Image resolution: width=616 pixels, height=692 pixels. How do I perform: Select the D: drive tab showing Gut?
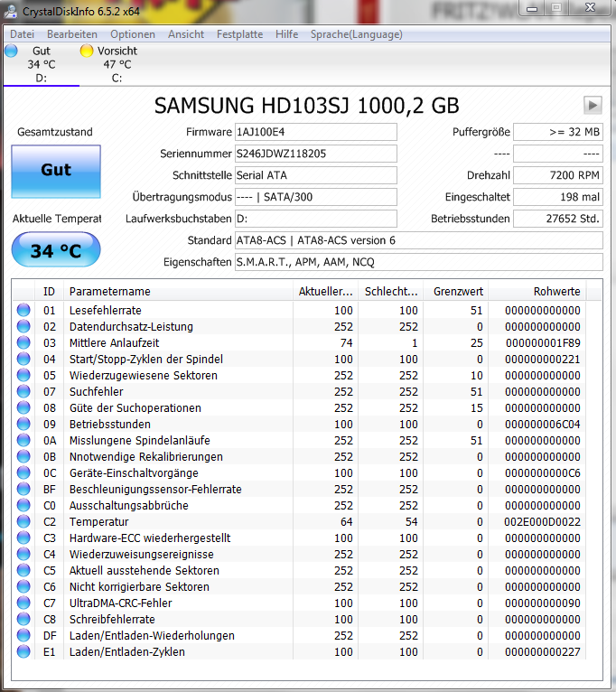click(x=41, y=64)
